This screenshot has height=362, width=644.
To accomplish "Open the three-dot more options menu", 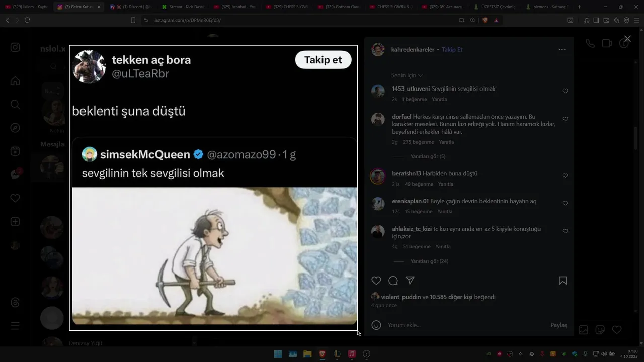I will (x=562, y=50).
